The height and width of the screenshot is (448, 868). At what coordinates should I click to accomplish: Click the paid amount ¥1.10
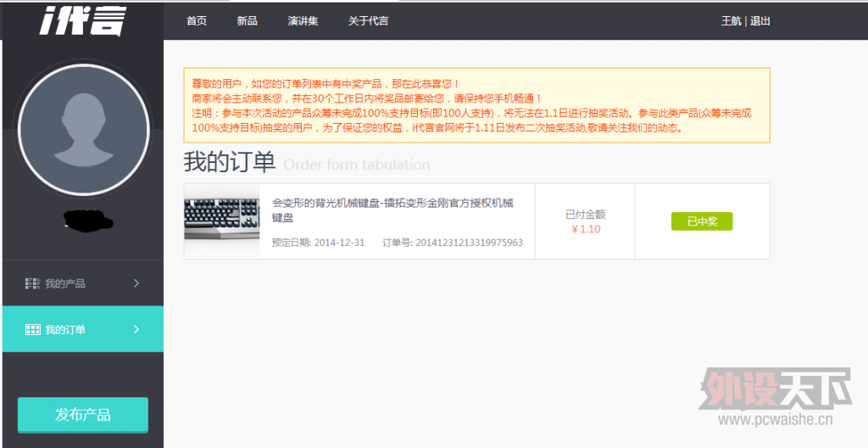[x=587, y=229]
